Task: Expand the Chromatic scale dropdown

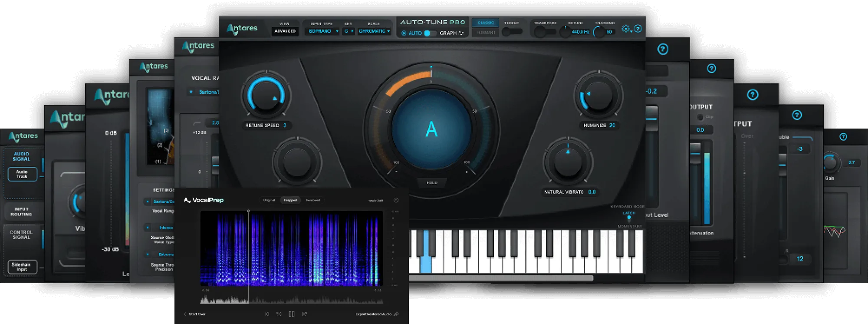Action: [374, 31]
